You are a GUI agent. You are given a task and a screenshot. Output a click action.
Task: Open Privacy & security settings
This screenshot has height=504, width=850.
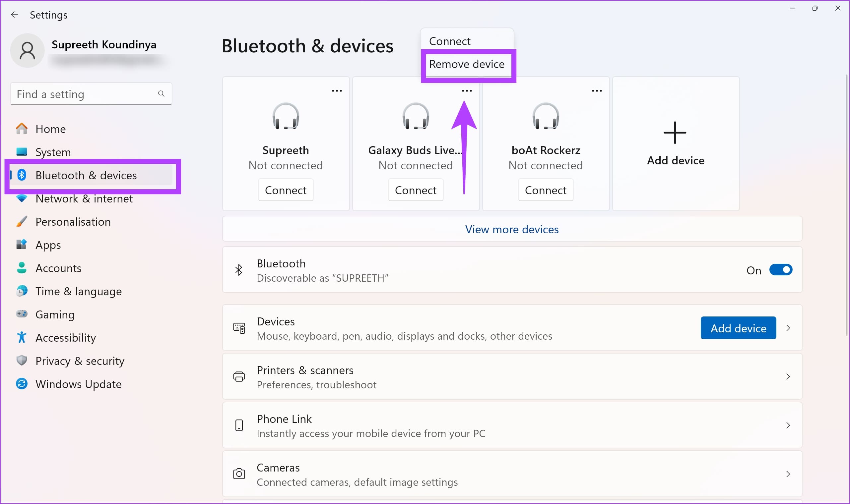(80, 361)
